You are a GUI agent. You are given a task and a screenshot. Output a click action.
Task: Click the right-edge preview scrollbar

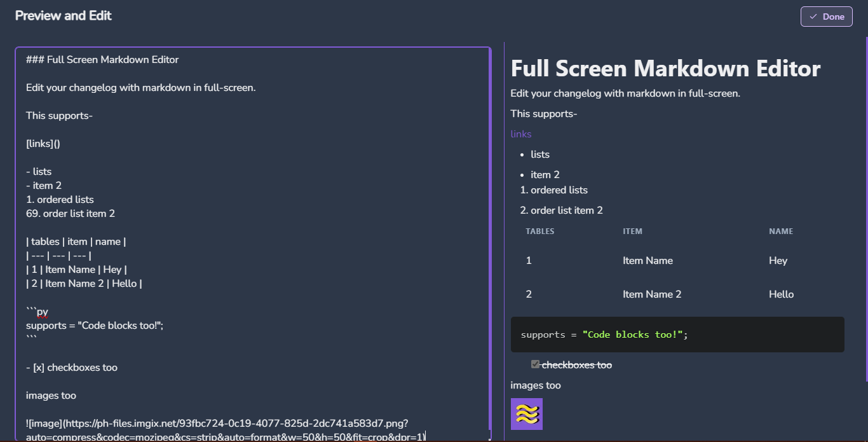click(866, 210)
